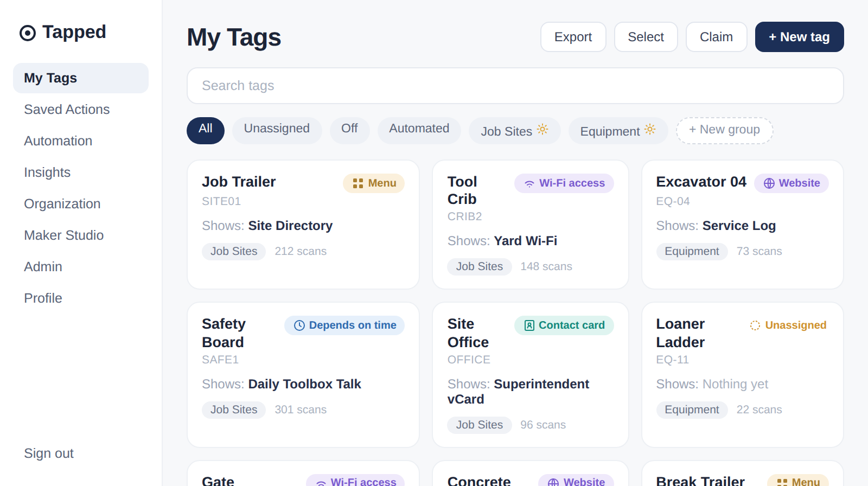This screenshot has height=486, width=868.
Task: Filter by Job Sites group
Action: [514, 130]
